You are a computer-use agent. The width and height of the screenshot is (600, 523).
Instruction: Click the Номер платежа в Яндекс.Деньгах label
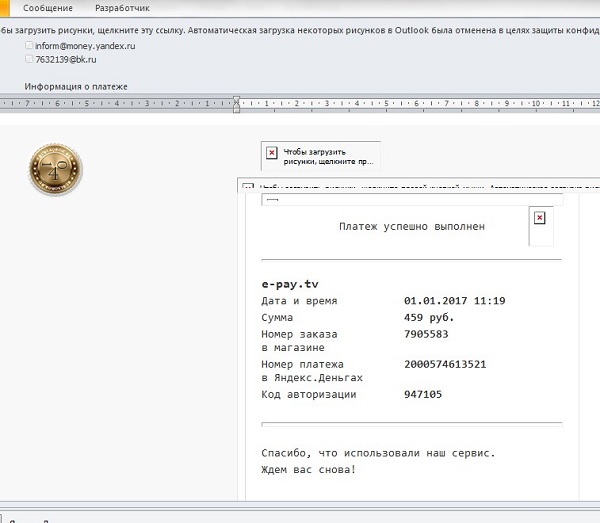click(312, 371)
